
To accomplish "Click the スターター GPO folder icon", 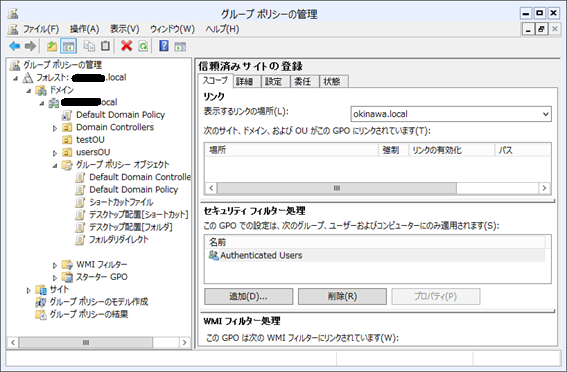I will 67,277.
